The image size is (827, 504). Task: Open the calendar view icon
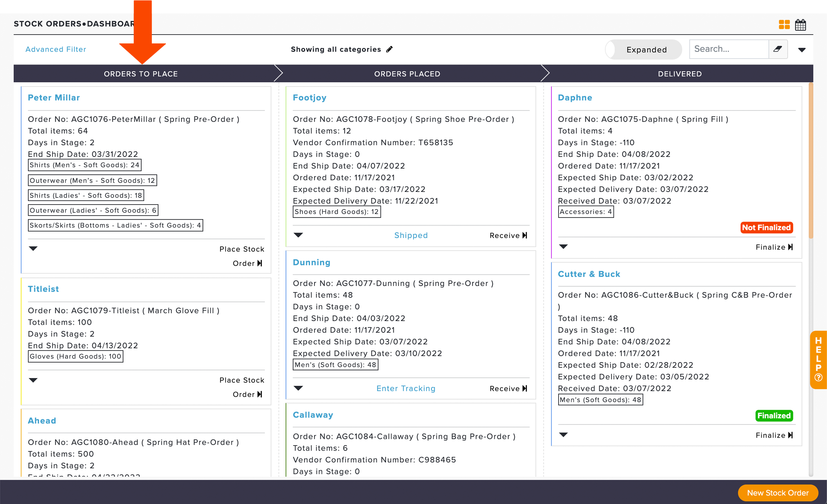pyautogui.click(x=800, y=24)
